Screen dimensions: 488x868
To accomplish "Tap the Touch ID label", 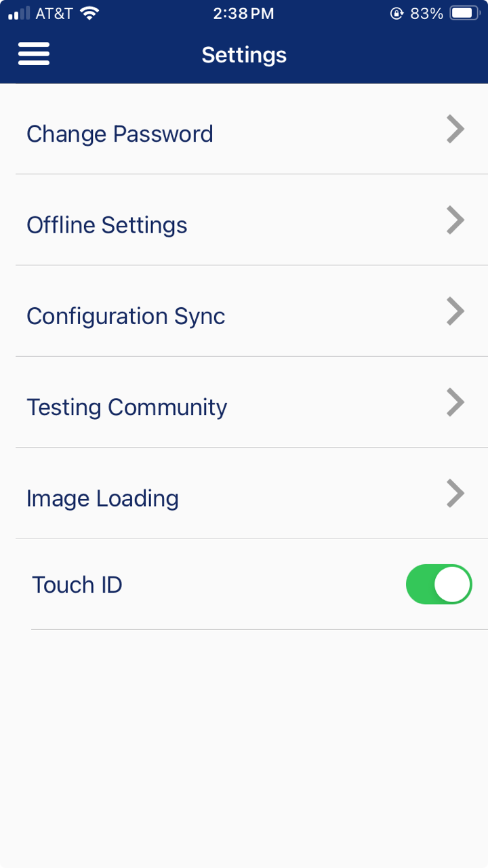I will (x=77, y=585).
